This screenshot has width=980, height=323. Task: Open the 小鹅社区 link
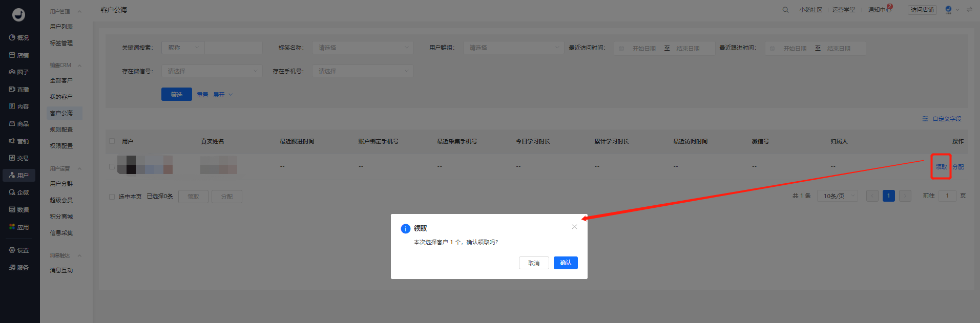[811, 10]
